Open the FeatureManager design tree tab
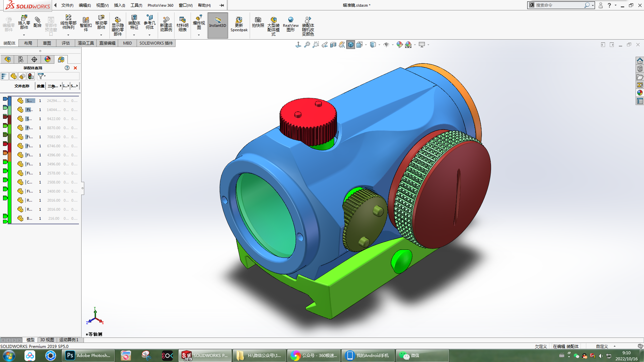 (x=7, y=59)
